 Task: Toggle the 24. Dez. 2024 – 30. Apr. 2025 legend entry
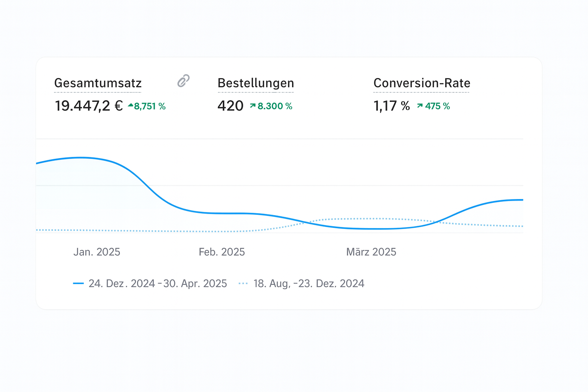pos(158,283)
